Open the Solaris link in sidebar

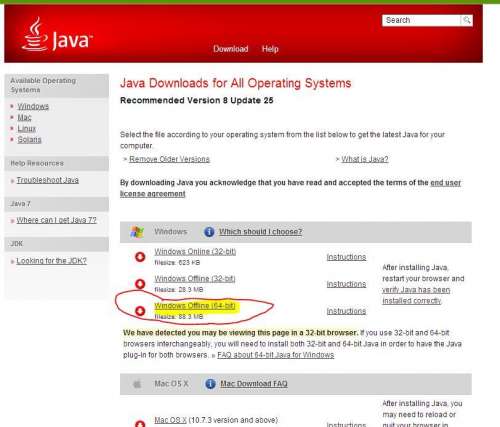coord(29,139)
